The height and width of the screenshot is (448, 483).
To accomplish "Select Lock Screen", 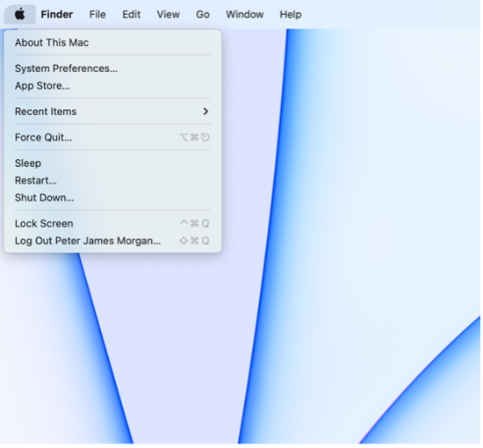I will 112,224.
